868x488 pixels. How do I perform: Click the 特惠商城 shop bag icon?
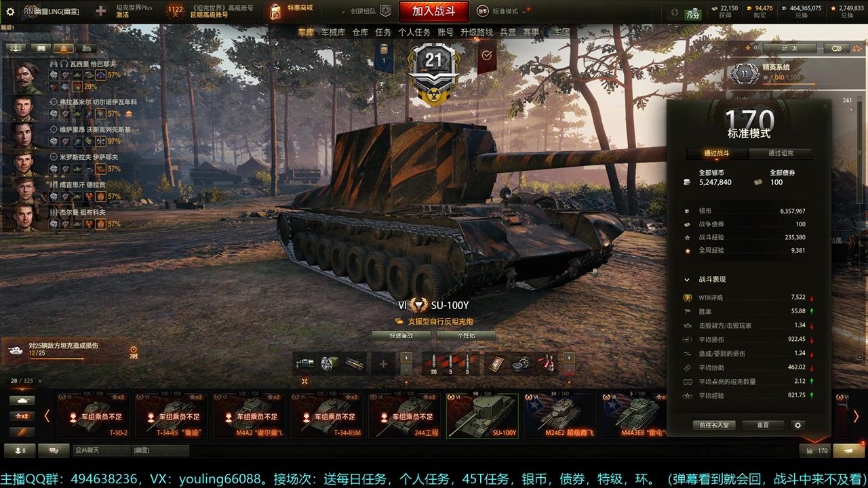275,12
